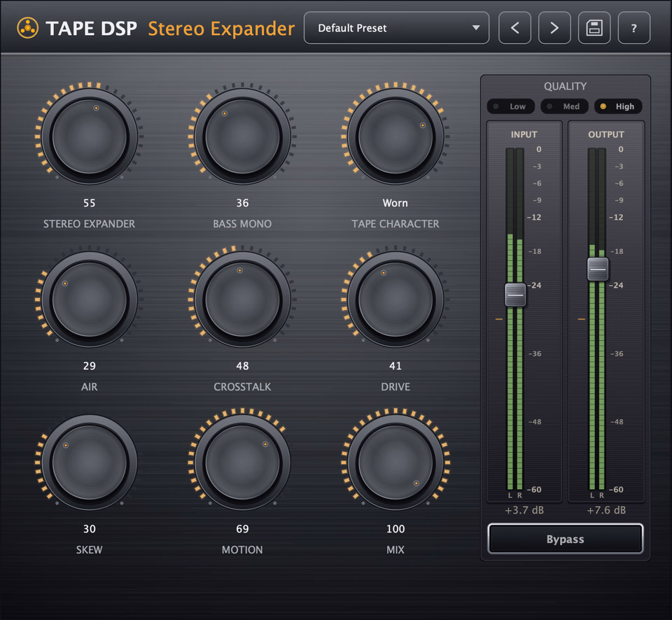Go to the next preset arrow

click(x=554, y=28)
